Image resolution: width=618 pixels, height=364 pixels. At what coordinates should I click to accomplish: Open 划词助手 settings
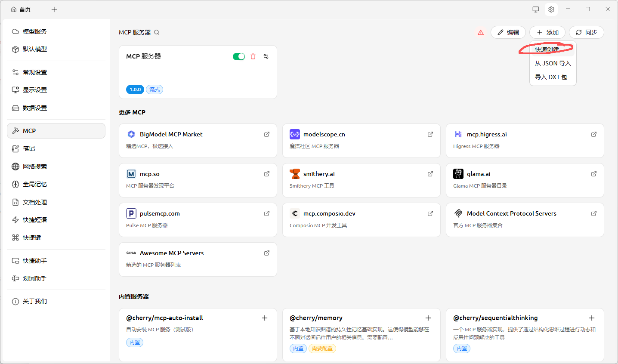point(56,278)
